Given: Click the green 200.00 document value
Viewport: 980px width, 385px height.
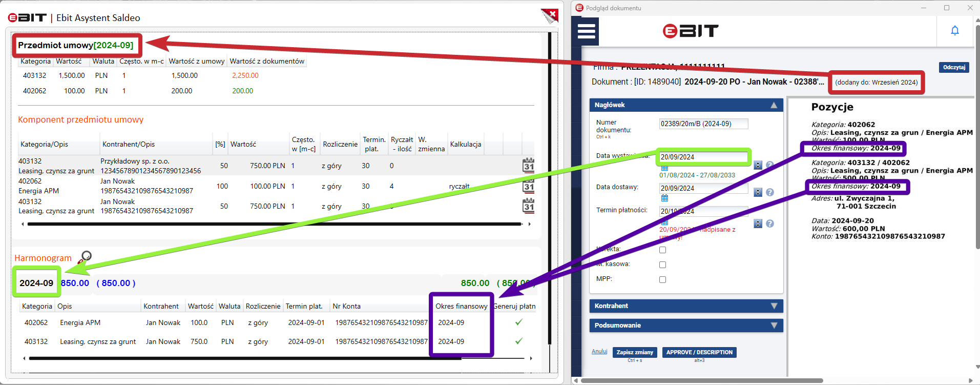Looking at the screenshot, I should click(243, 91).
